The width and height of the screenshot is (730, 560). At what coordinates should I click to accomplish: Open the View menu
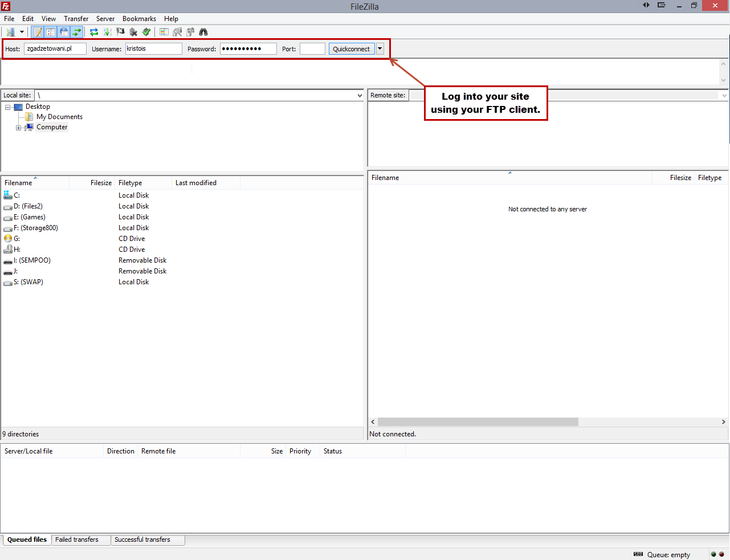click(x=49, y=19)
